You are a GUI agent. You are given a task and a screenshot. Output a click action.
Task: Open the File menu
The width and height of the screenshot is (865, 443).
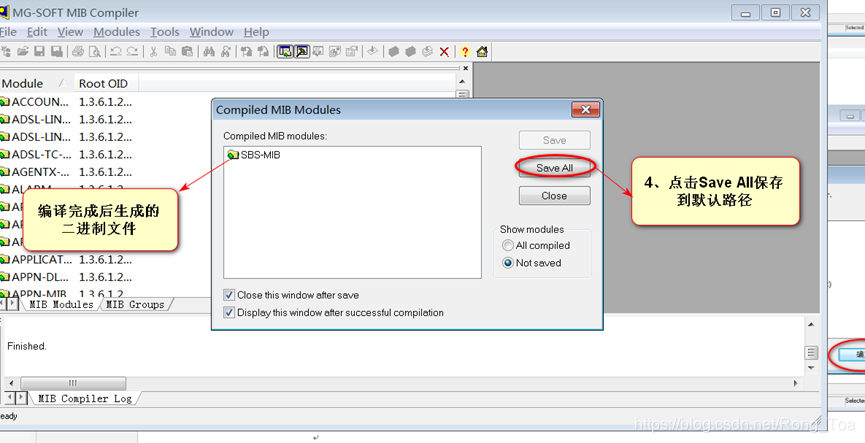point(8,32)
